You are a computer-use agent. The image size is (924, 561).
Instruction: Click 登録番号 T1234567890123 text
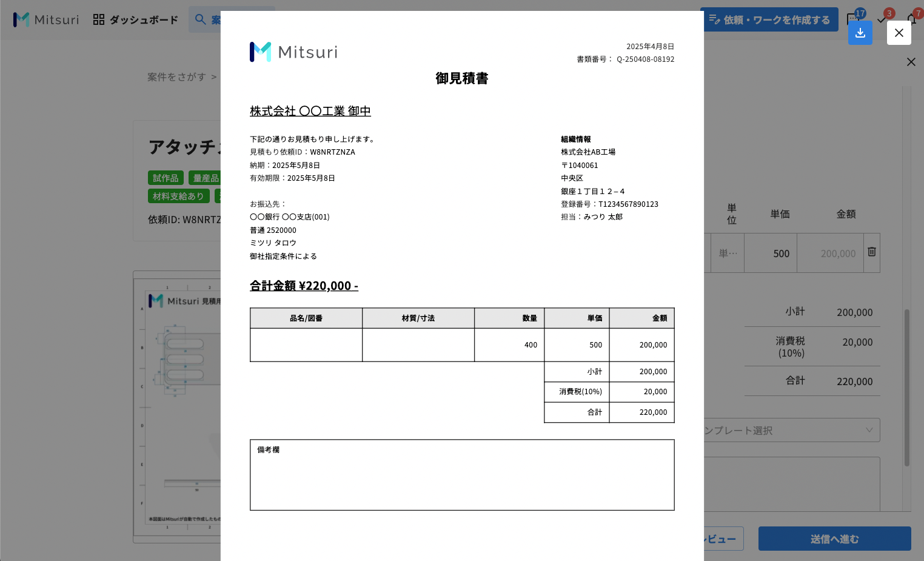click(609, 204)
